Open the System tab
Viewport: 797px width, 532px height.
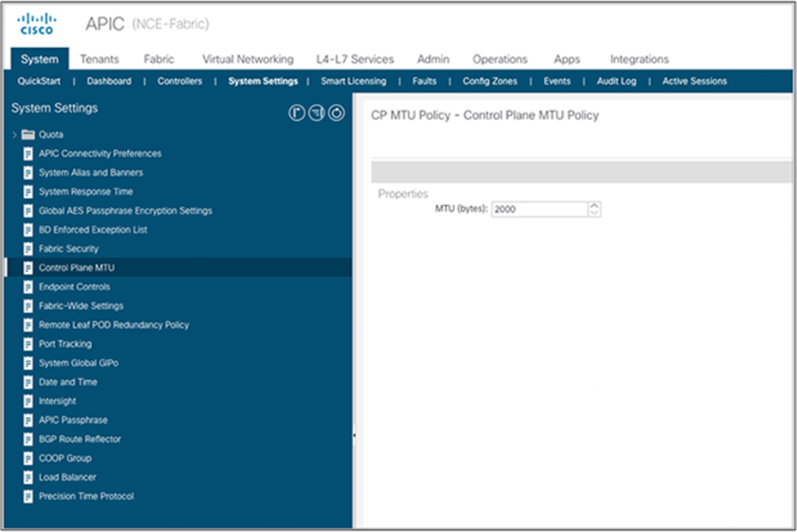pyautogui.click(x=39, y=59)
